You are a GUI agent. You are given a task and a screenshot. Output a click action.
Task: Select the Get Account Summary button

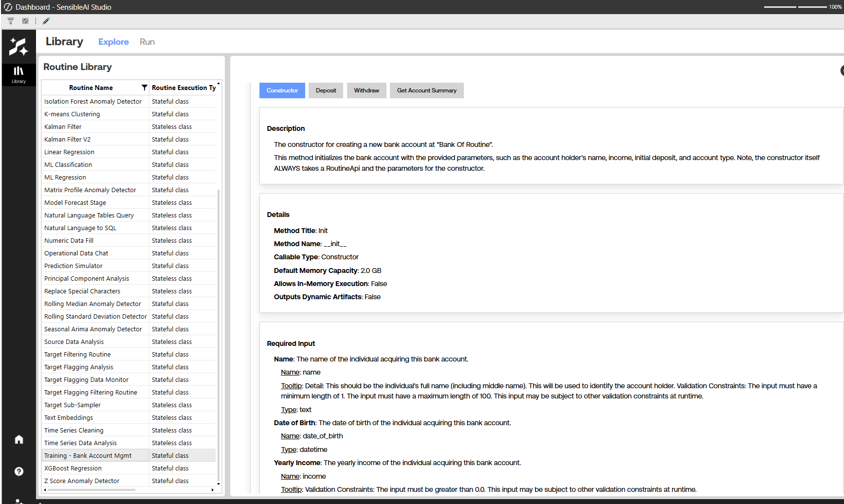[426, 90]
